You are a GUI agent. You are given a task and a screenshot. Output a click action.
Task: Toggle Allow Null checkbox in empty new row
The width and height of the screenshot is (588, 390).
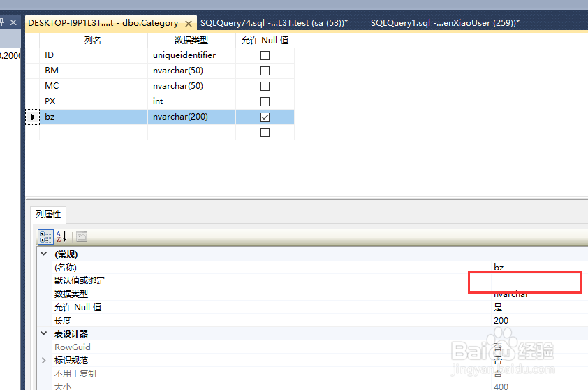pyautogui.click(x=265, y=133)
